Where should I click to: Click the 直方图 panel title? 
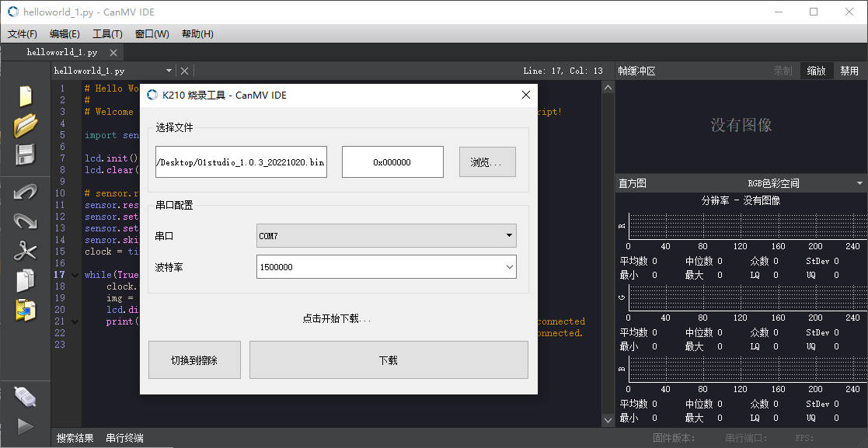click(633, 183)
